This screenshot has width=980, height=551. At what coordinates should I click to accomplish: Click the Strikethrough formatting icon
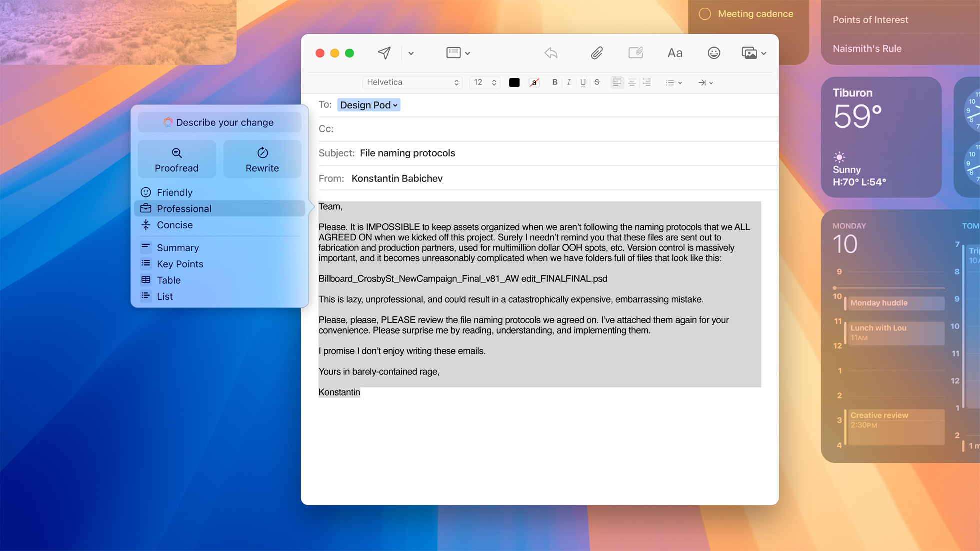[x=596, y=82]
